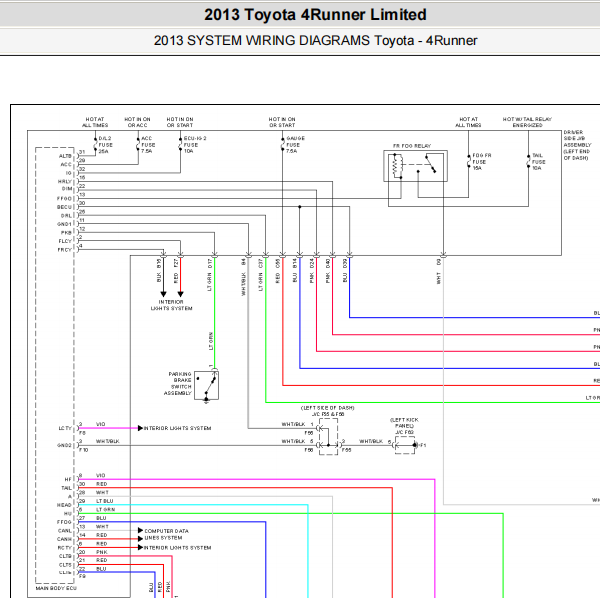Image resolution: width=600 pixels, height=598 pixels.
Task: Click the D40 connector label
Action: click(x=328, y=263)
